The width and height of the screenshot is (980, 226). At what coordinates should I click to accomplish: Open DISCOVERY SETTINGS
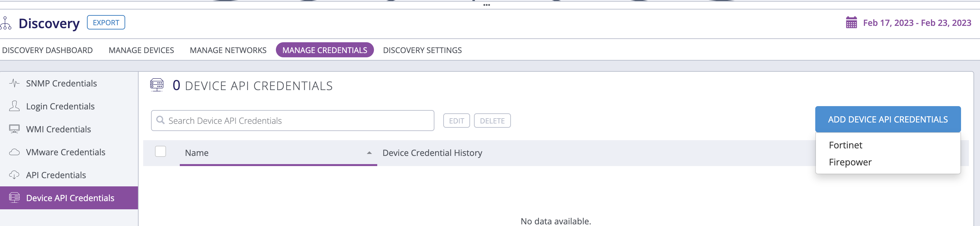422,50
